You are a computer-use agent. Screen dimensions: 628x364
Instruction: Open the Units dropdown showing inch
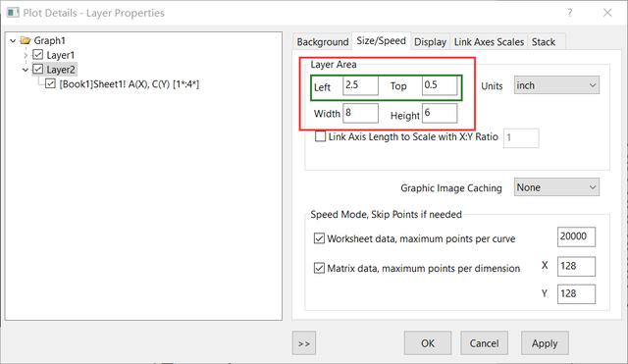(556, 85)
